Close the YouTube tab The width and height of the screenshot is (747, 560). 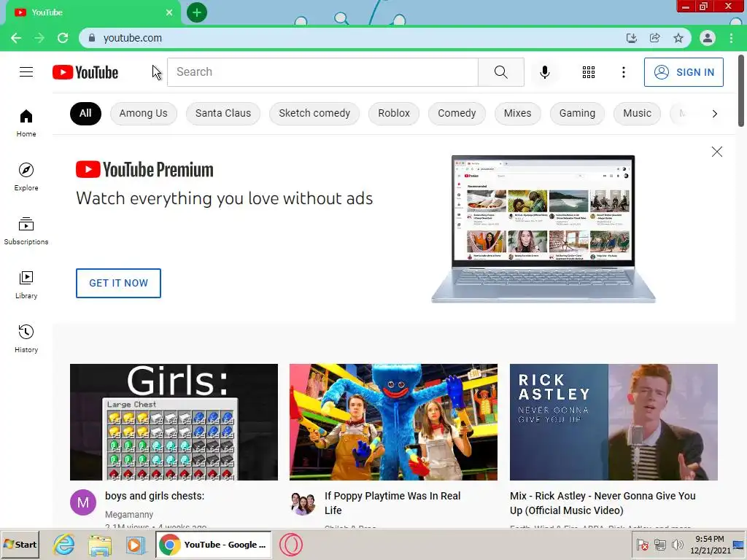point(169,12)
